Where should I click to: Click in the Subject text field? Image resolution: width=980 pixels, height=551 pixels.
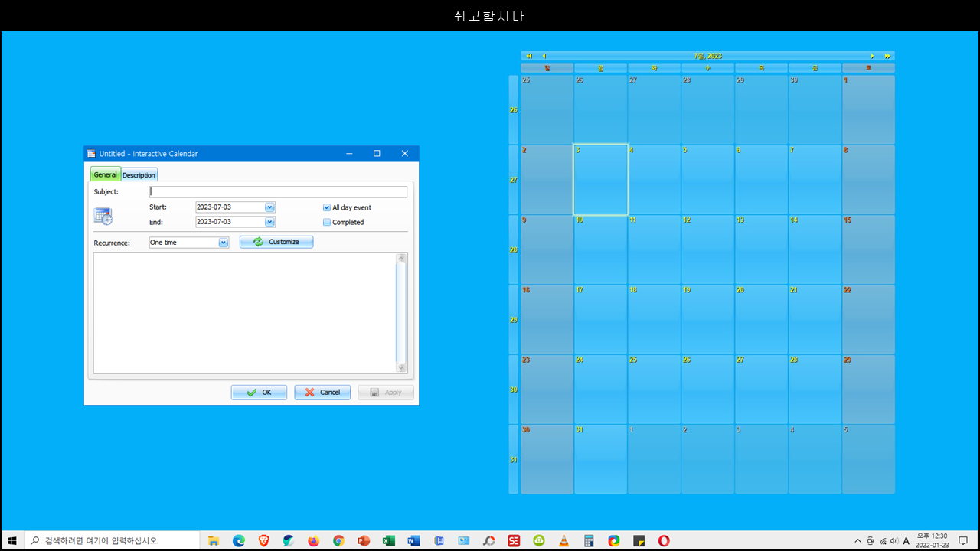pyautogui.click(x=278, y=192)
